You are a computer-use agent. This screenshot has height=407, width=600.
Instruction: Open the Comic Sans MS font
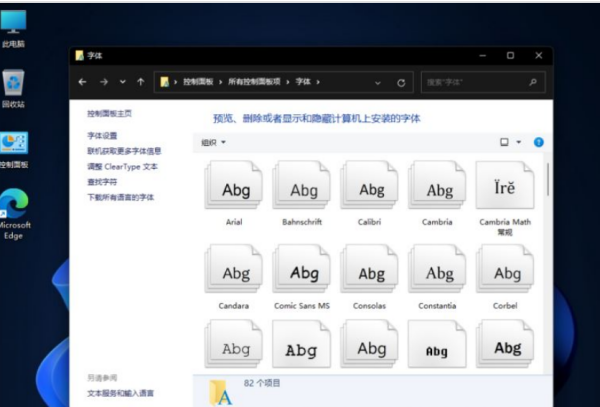[303, 272]
